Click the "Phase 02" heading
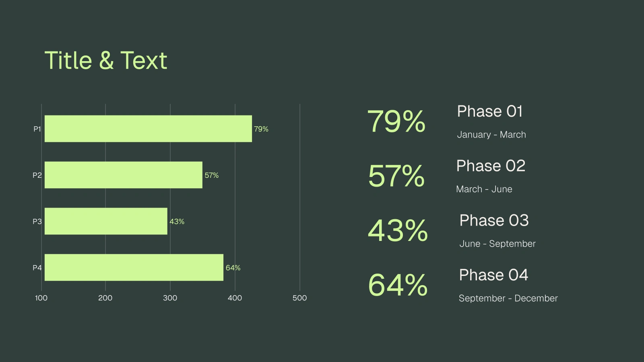Image resolution: width=644 pixels, height=362 pixels. tap(491, 166)
